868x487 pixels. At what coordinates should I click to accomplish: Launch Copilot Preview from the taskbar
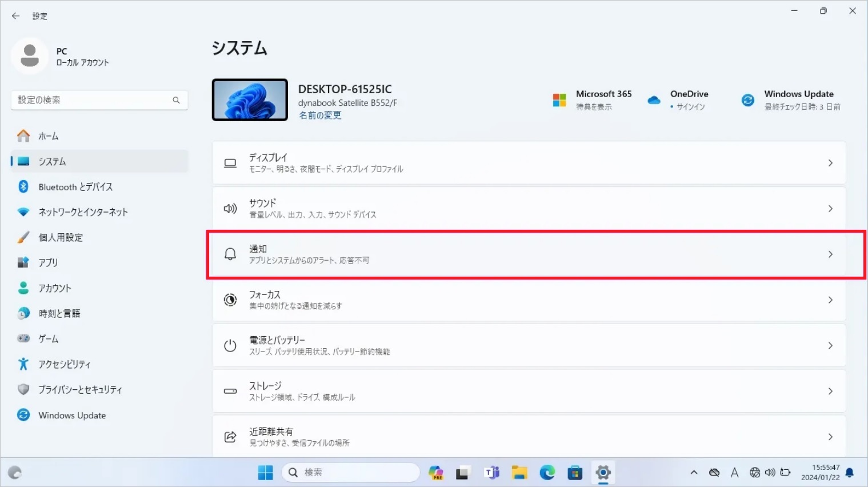[x=435, y=473]
